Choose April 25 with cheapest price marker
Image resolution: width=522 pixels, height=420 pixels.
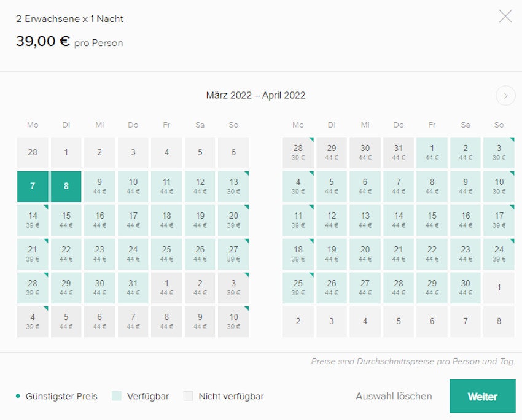(298, 288)
